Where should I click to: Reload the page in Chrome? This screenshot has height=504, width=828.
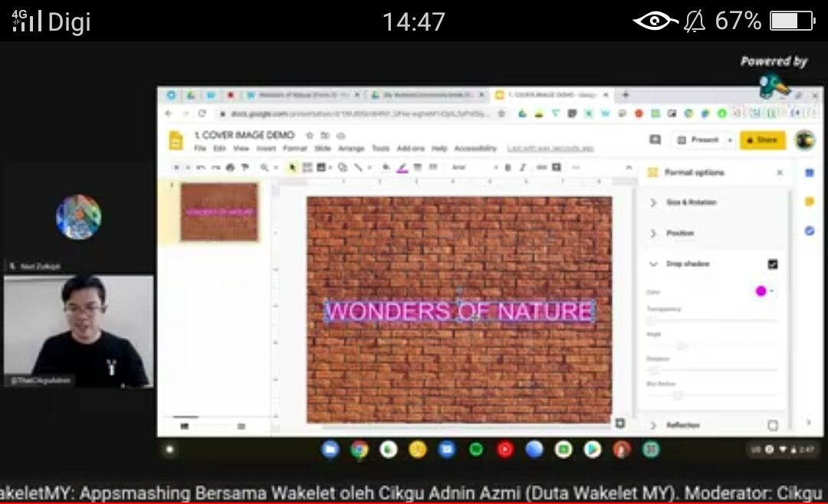click(202, 113)
